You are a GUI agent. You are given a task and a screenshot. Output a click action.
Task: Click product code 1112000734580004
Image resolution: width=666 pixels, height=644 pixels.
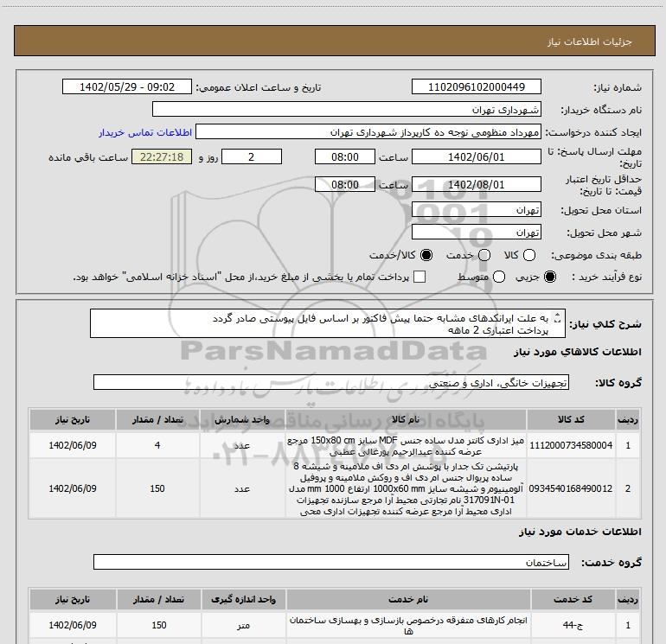571,445
